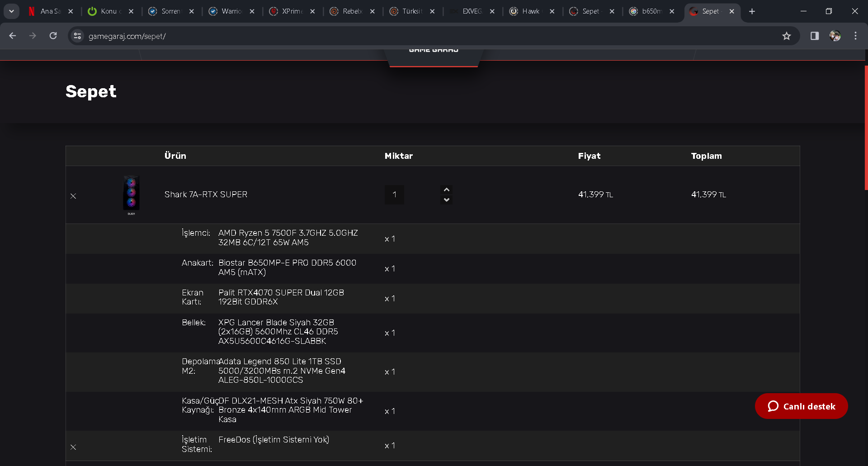Go back to the previous page
Screen dimensions: 868x466
(x=13, y=36)
